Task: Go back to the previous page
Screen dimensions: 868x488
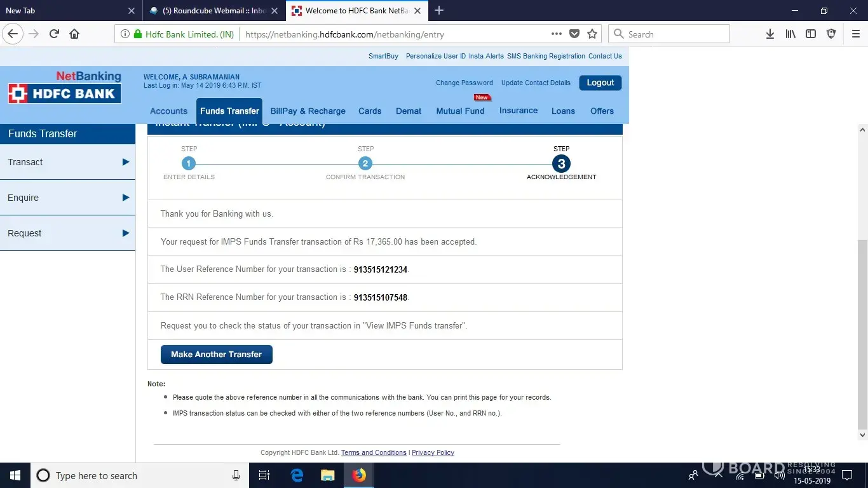Action: (x=13, y=34)
